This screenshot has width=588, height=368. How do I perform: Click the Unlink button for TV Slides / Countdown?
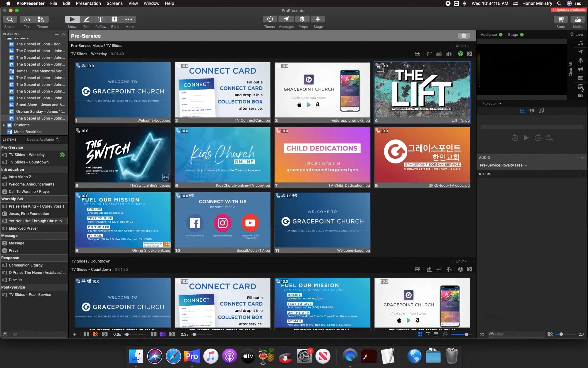pos(462,261)
